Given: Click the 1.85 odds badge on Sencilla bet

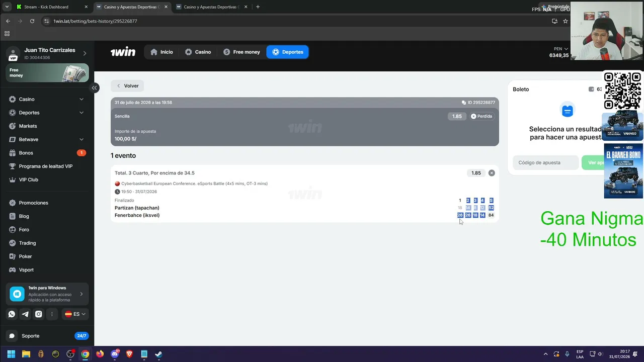Looking at the screenshot, I should (x=457, y=116).
